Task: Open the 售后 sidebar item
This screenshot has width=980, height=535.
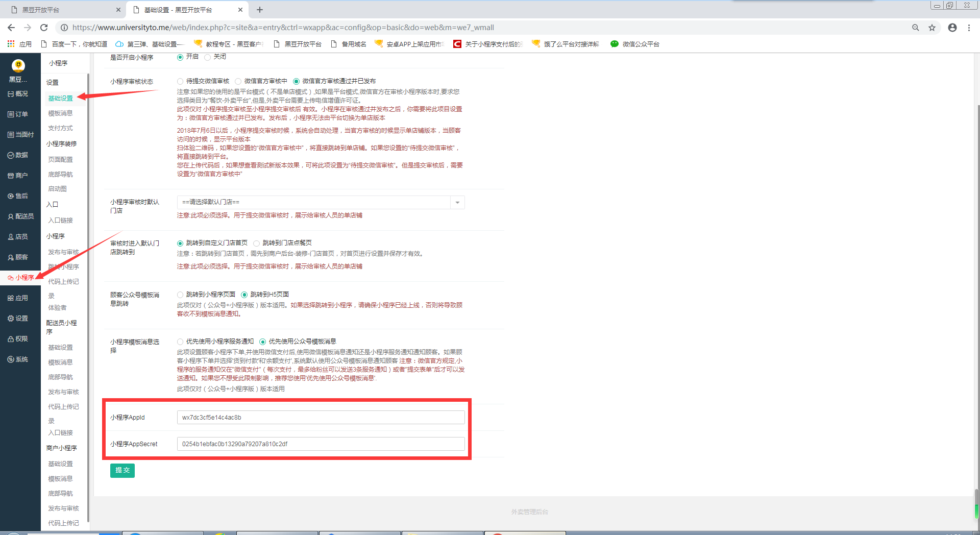Action: pyautogui.click(x=18, y=196)
